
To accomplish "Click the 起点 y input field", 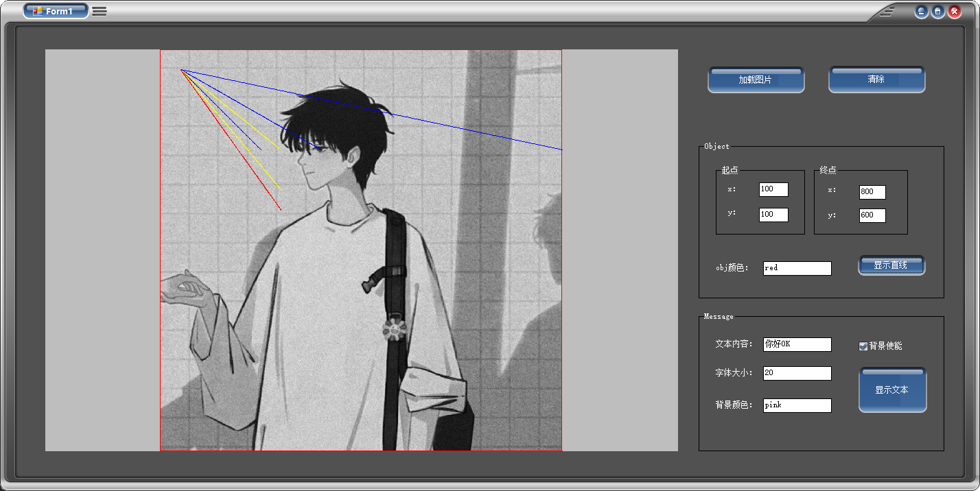I will 773,214.
